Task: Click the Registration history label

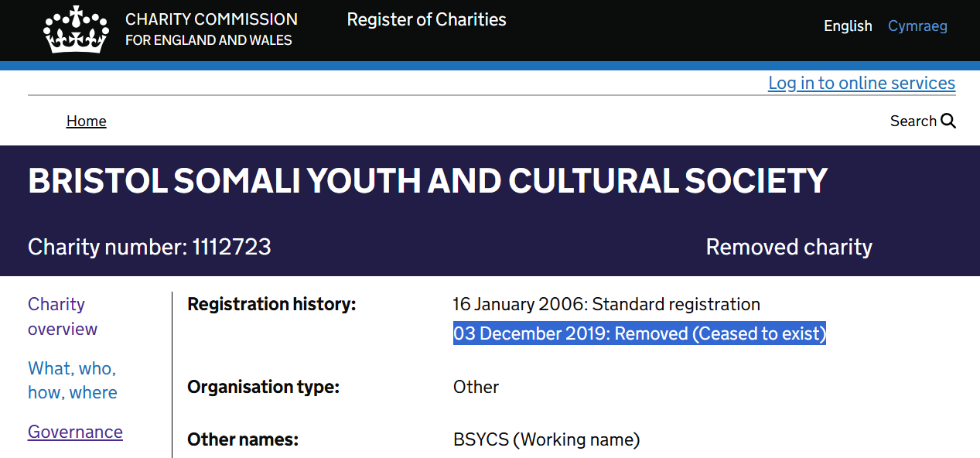Action: pyautogui.click(x=271, y=304)
